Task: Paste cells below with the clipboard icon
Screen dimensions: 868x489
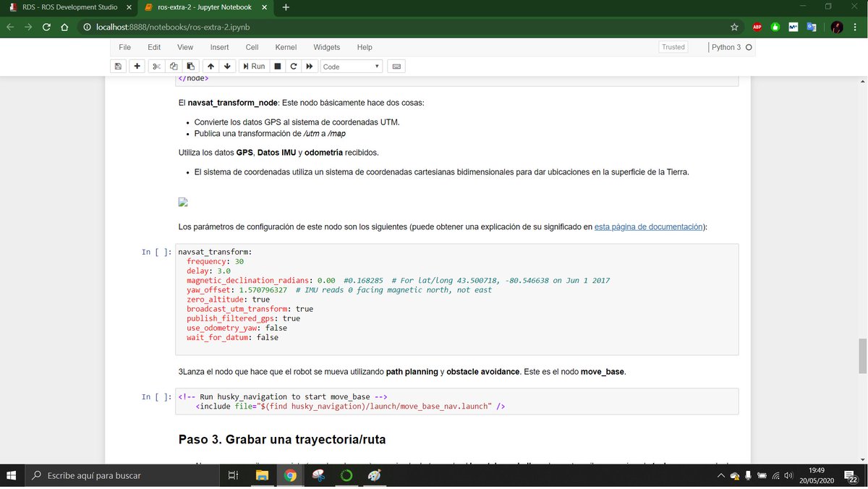Action: tap(190, 66)
